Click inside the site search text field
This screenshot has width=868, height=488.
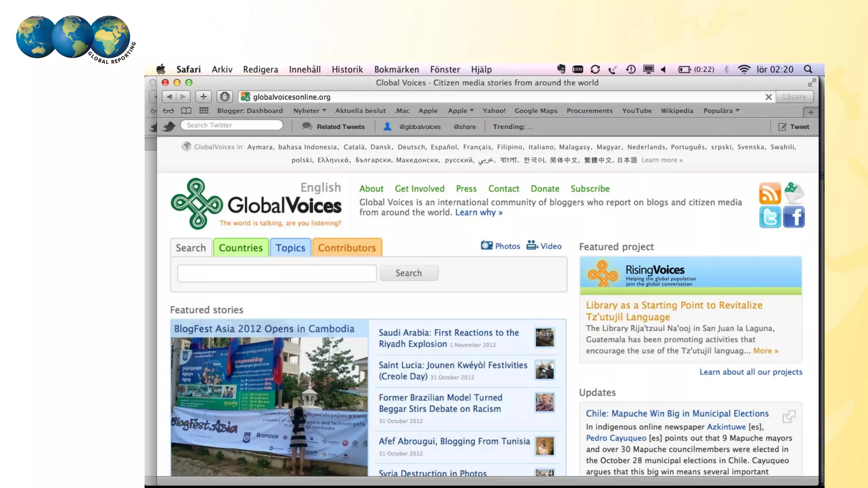coord(277,273)
